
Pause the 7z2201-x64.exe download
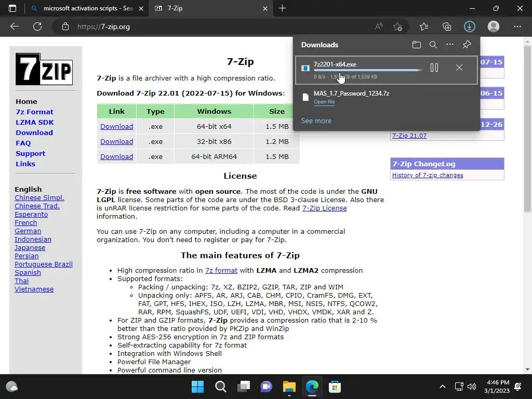[x=434, y=68]
